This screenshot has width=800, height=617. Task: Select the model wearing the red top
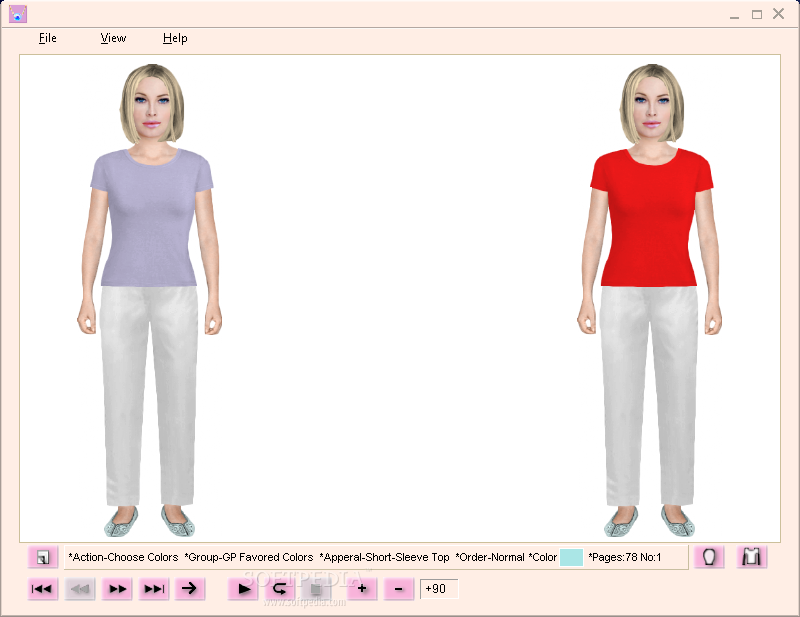(x=649, y=300)
